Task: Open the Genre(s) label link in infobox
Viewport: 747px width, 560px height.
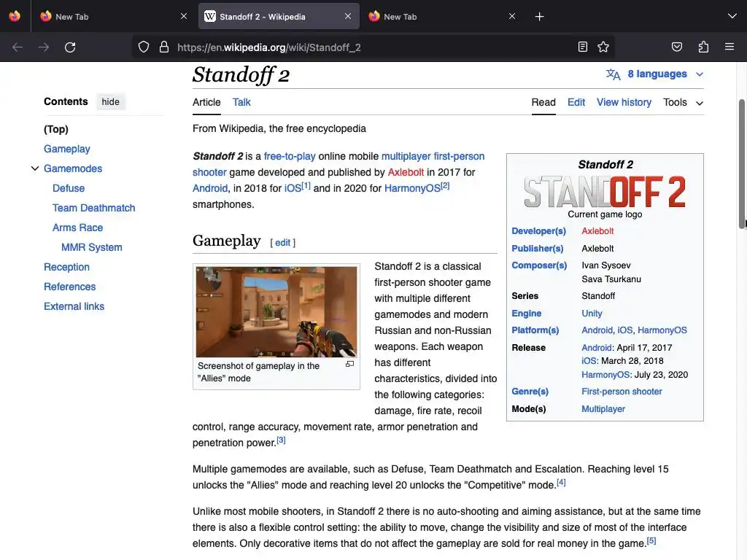Action: 530,392
